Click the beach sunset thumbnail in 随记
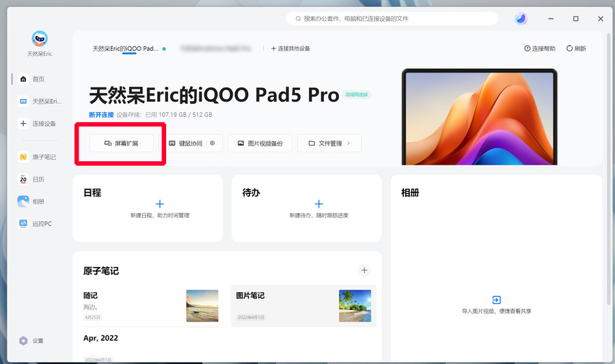 pyautogui.click(x=202, y=306)
